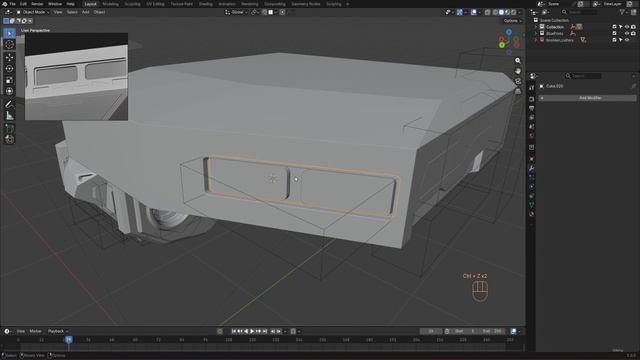Select the Scale tool
640x360 pixels.
[9, 80]
